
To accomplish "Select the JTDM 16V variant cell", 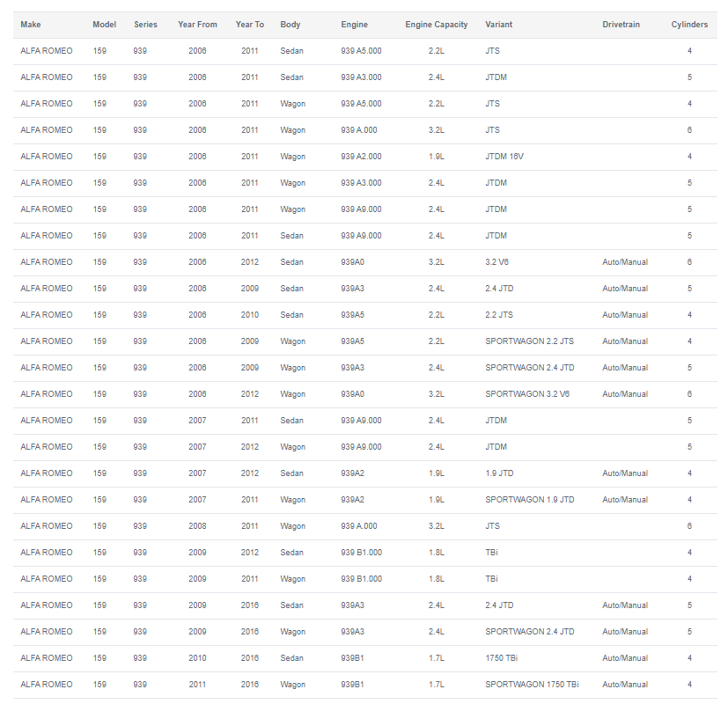I will click(504, 157).
